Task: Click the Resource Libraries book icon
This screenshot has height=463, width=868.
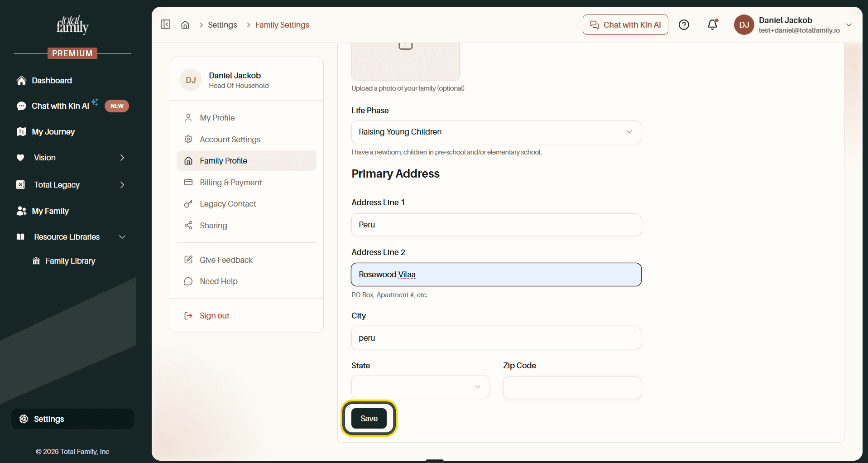Action: (20, 237)
